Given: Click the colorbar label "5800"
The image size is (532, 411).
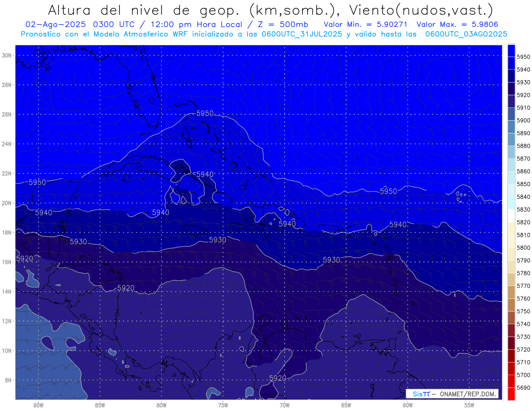Looking at the screenshot, I should (x=523, y=248).
